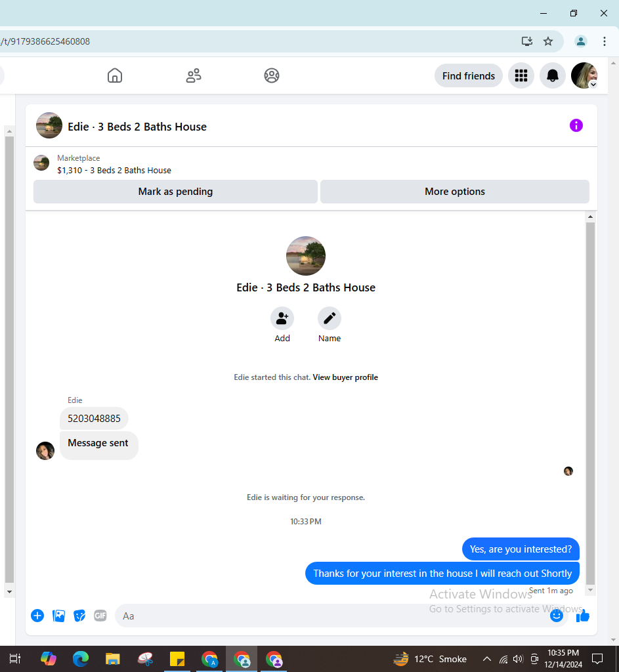Click Edie's avatar beside Message sent

pyautogui.click(x=45, y=451)
